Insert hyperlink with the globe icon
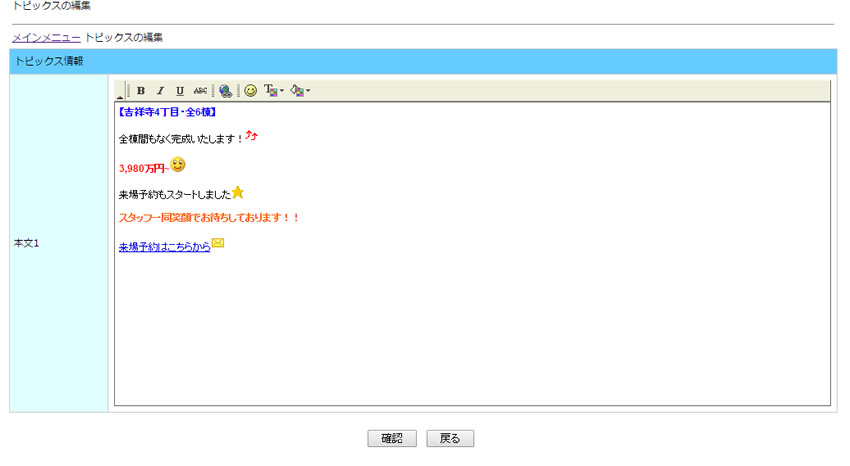 click(226, 90)
